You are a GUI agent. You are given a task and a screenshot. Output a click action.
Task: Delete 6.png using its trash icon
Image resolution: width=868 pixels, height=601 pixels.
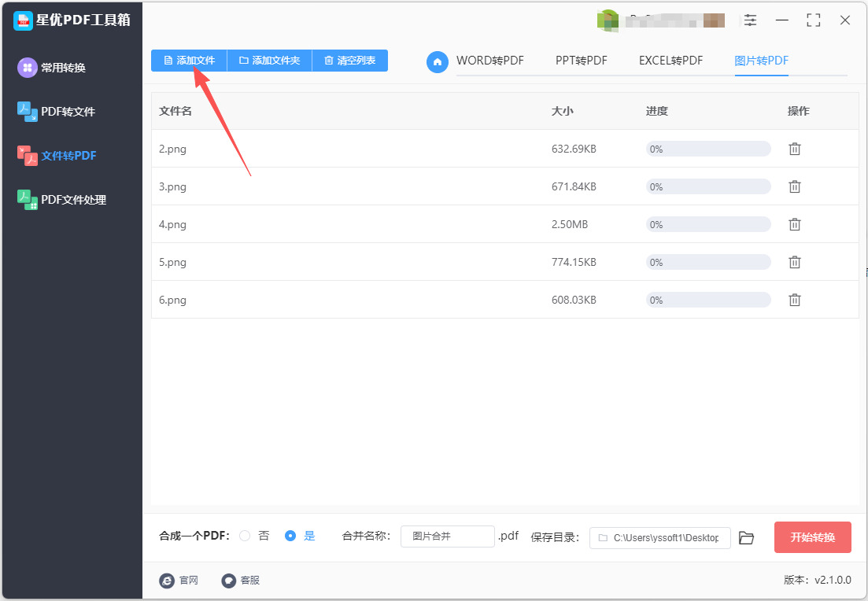click(x=794, y=300)
